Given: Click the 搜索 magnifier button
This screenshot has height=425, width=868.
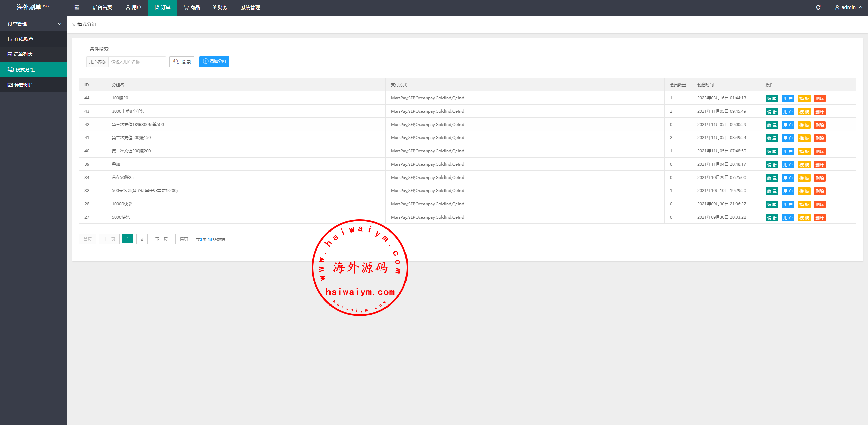Looking at the screenshot, I should [182, 62].
